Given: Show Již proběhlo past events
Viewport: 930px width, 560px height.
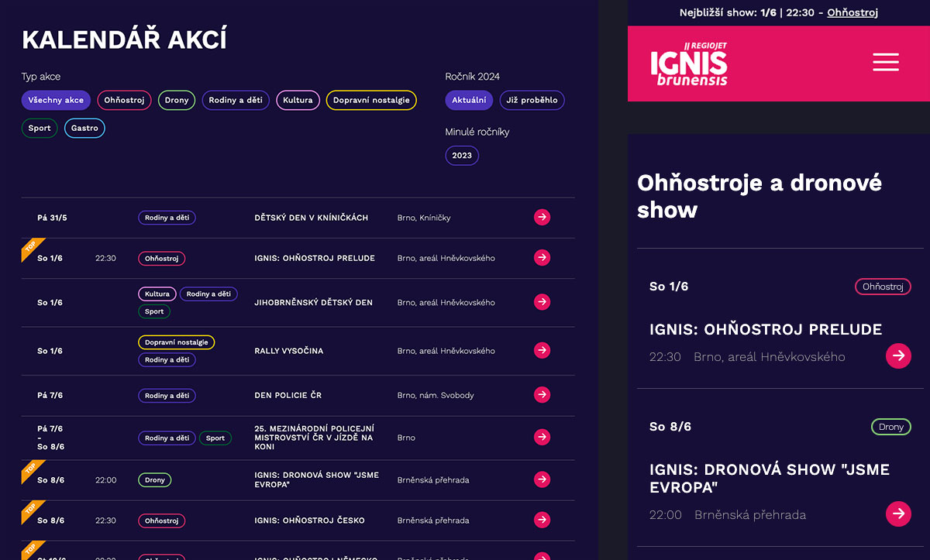Looking at the screenshot, I should tap(532, 101).
